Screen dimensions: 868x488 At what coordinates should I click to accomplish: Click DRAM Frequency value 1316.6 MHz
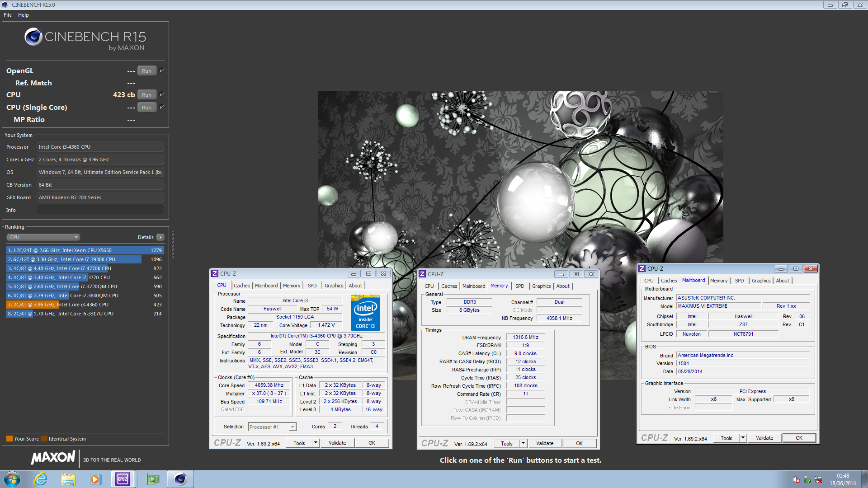[525, 337]
